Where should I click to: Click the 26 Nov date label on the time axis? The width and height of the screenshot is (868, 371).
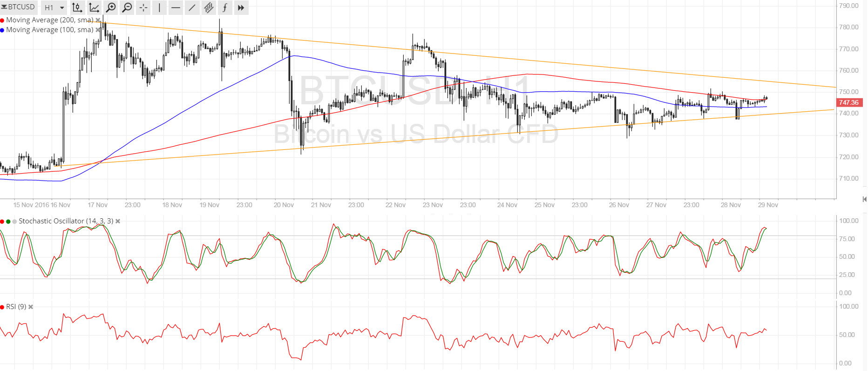point(619,205)
